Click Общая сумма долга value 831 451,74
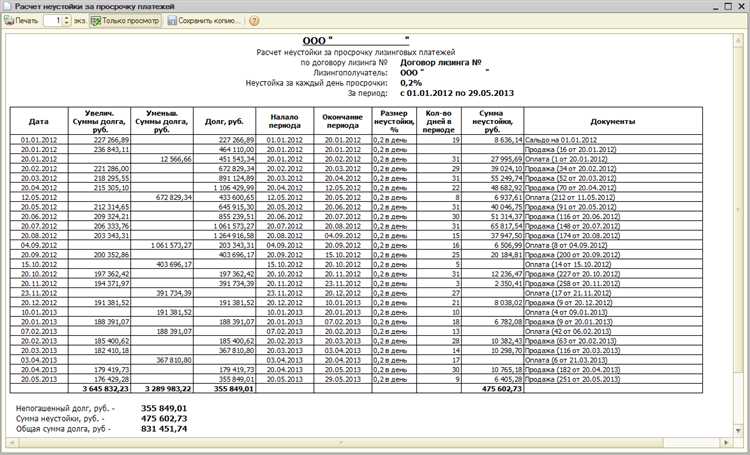This screenshot has width=750, height=455. (164, 429)
